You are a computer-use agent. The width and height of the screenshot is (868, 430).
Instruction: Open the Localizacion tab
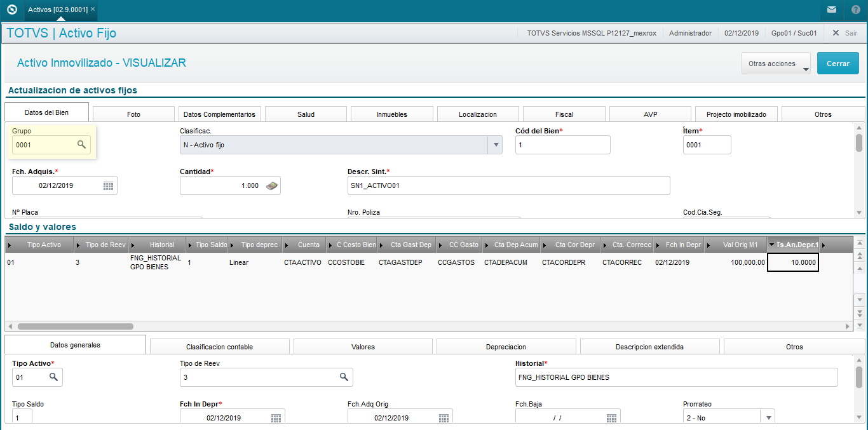coord(478,114)
